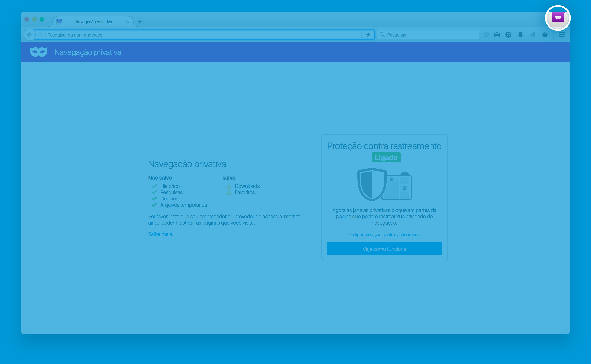
Task: Close the Navegação privativa tab
Action: (x=127, y=22)
